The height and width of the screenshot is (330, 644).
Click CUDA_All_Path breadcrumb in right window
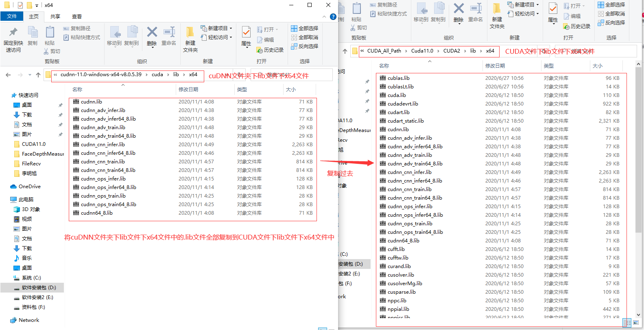click(x=384, y=51)
